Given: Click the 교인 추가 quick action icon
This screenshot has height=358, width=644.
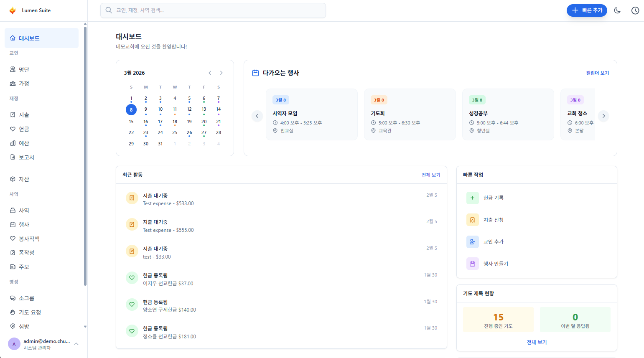Looking at the screenshot, I should [472, 241].
